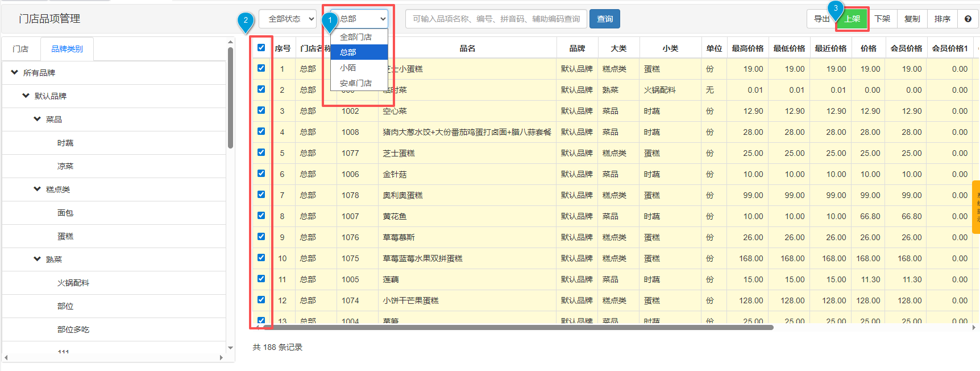This screenshot has width=980, height=371.
Task: Click the left panel scroll-down arrow
Action: 230,348
